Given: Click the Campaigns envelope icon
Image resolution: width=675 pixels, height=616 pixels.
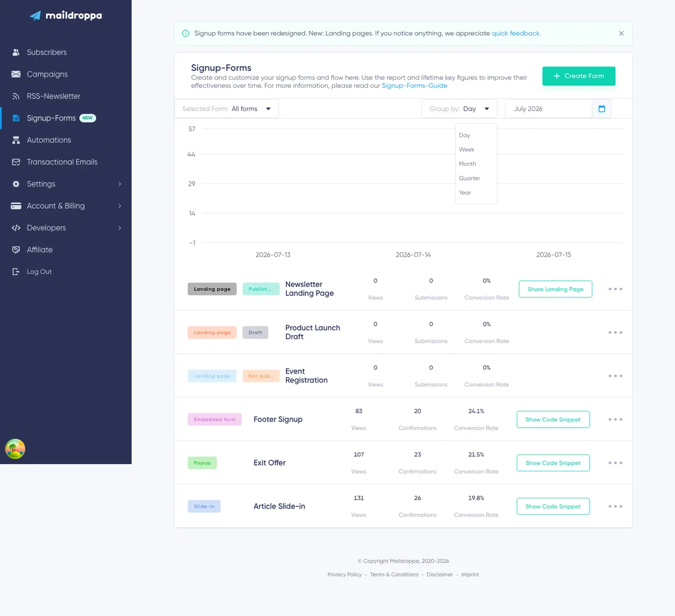Looking at the screenshot, I should tap(16, 74).
